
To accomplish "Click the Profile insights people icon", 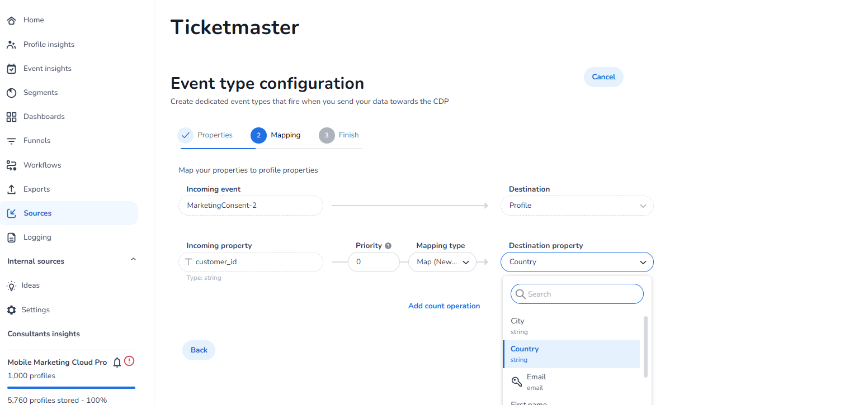I will pyautogui.click(x=11, y=45).
